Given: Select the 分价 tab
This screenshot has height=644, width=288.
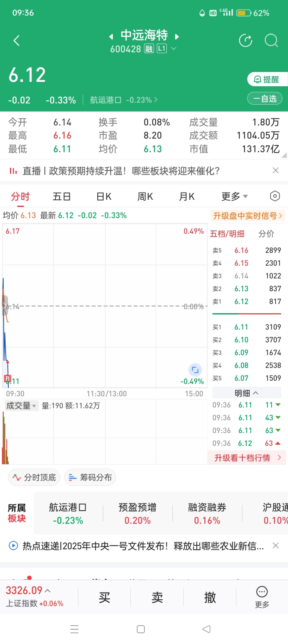Looking at the screenshot, I should 266,234.
